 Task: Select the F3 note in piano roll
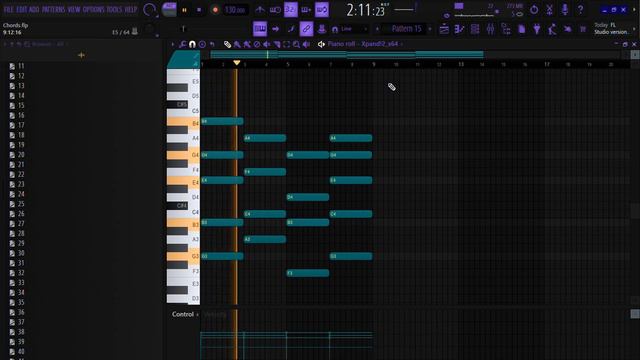coord(308,273)
